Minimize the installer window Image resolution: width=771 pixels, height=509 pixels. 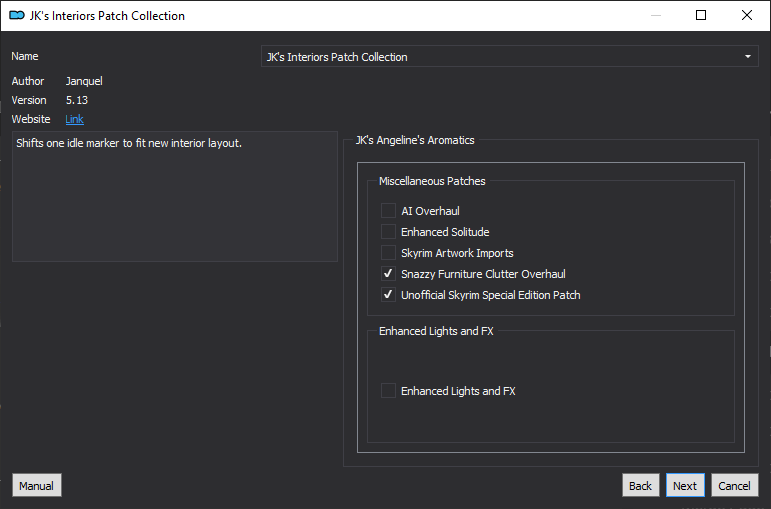click(x=656, y=15)
